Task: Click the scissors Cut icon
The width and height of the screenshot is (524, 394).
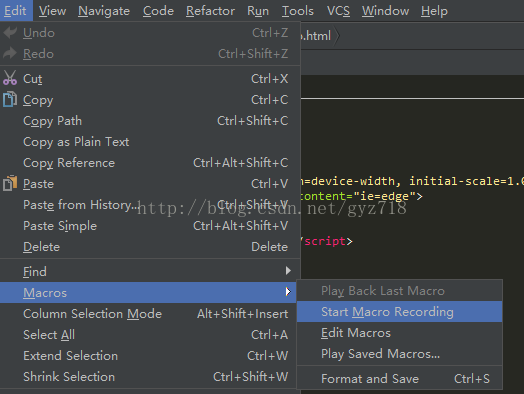Action: (x=10, y=78)
